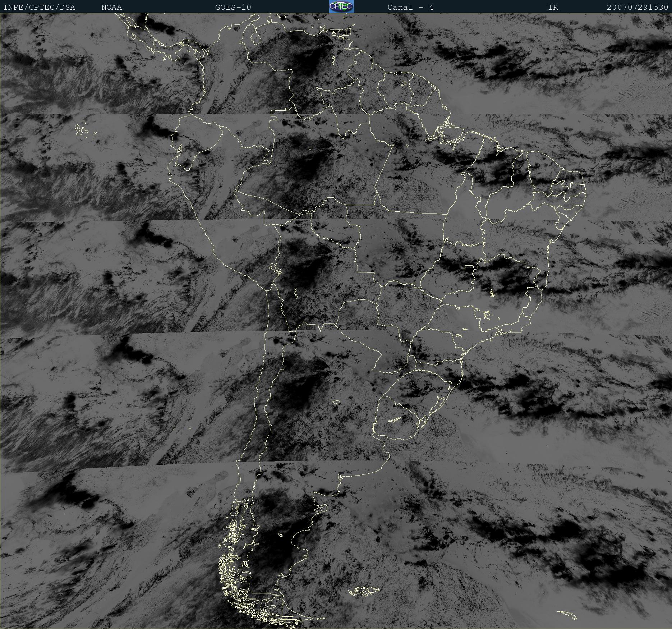This screenshot has height=629, width=672.
Task: Click the INPE/CPTEC/DSA header label
Action: [x=39, y=7]
